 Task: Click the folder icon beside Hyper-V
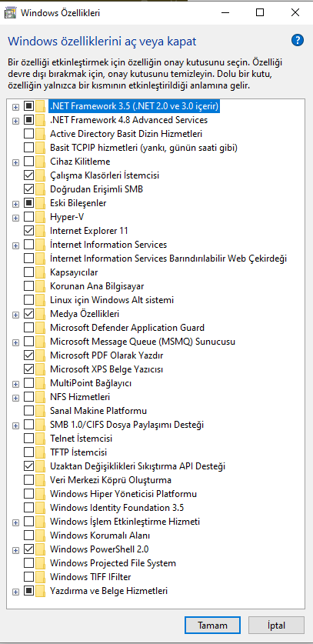[x=40, y=217]
